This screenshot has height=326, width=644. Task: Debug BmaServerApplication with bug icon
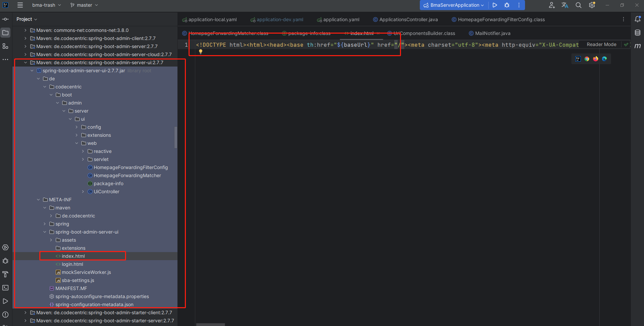507,5
